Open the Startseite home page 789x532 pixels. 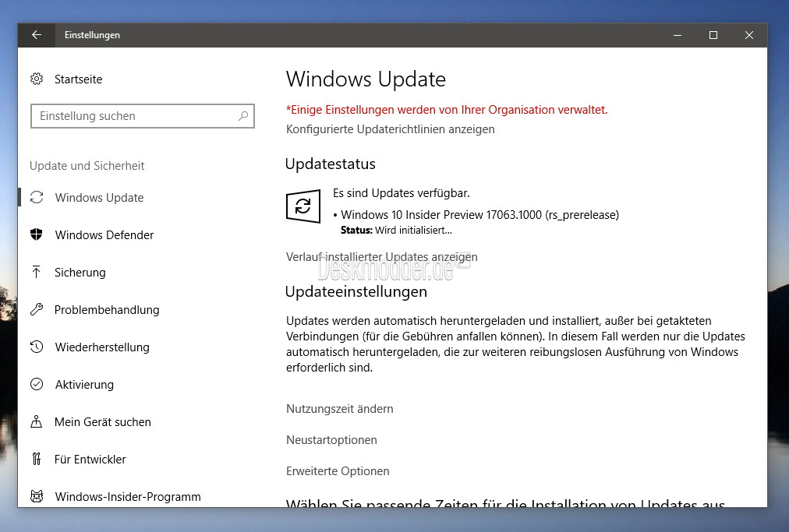click(x=78, y=79)
